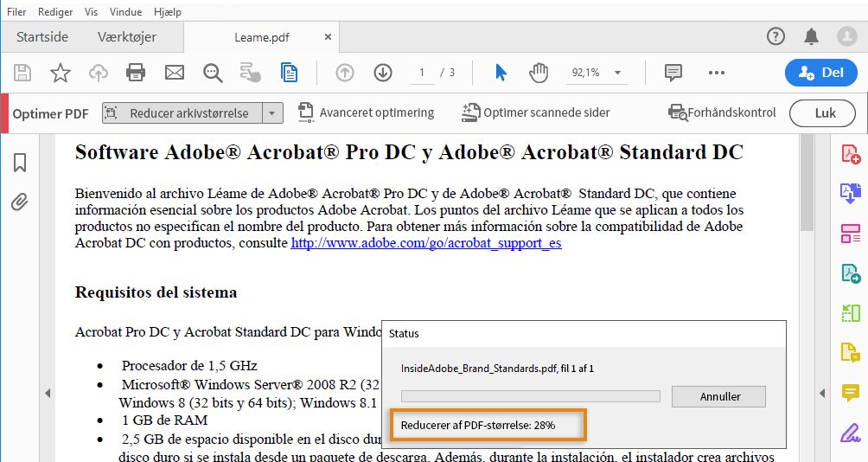
Task: Click the comment speech bubble icon
Action: click(x=673, y=73)
